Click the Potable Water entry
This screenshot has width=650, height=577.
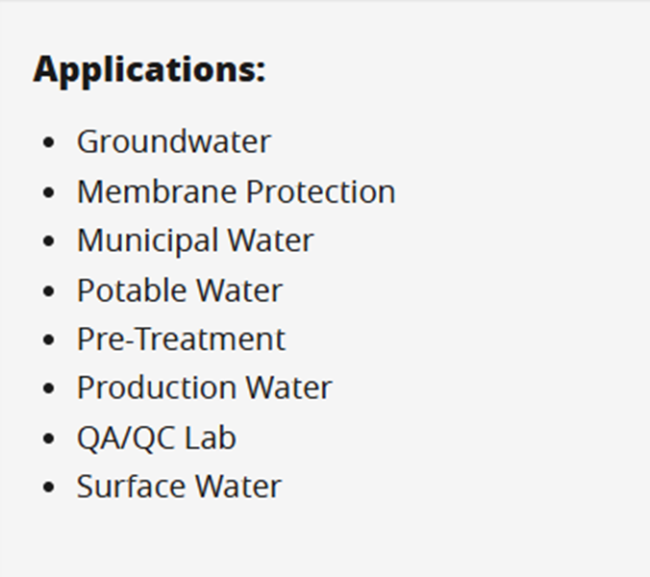pyautogui.click(x=180, y=290)
